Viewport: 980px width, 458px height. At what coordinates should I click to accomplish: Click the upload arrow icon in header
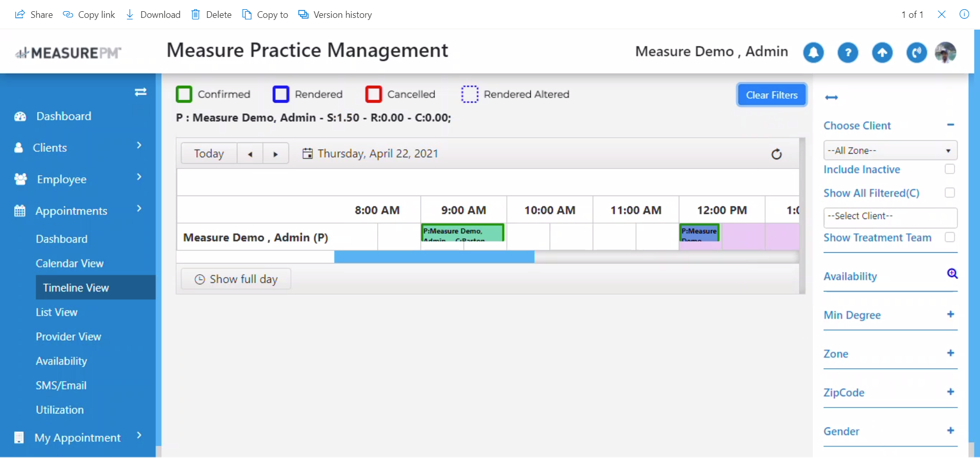[882, 53]
